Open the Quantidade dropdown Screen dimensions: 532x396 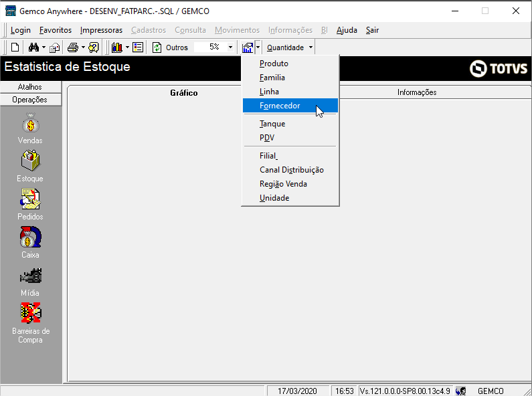[289, 47]
